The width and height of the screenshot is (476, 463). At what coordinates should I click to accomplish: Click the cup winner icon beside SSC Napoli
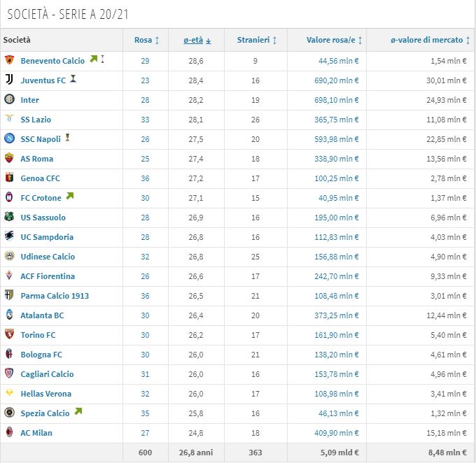67,138
